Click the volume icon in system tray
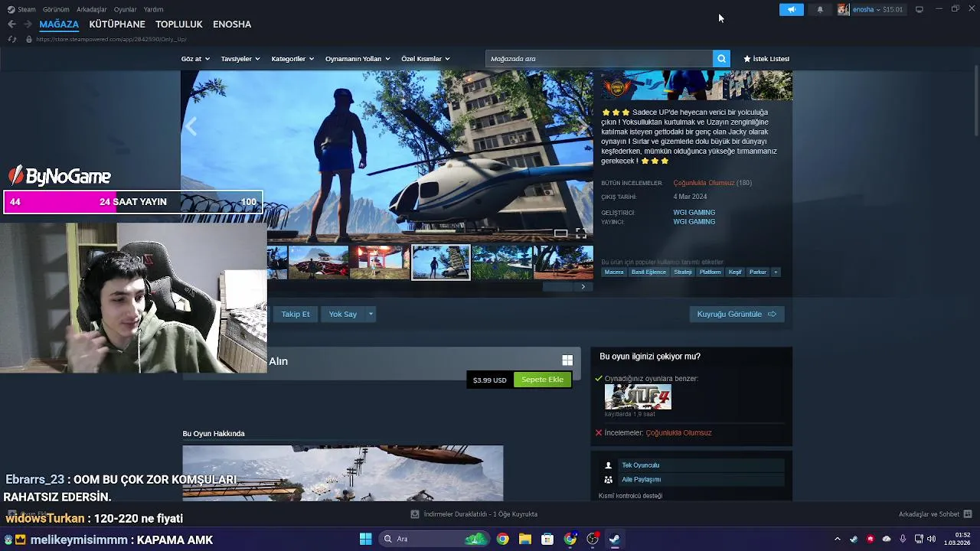Image resolution: width=980 pixels, height=551 pixels. pyautogui.click(x=932, y=539)
